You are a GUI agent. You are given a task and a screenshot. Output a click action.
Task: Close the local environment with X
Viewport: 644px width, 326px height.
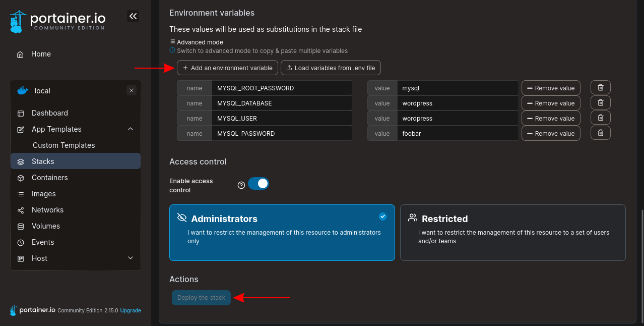pos(132,91)
